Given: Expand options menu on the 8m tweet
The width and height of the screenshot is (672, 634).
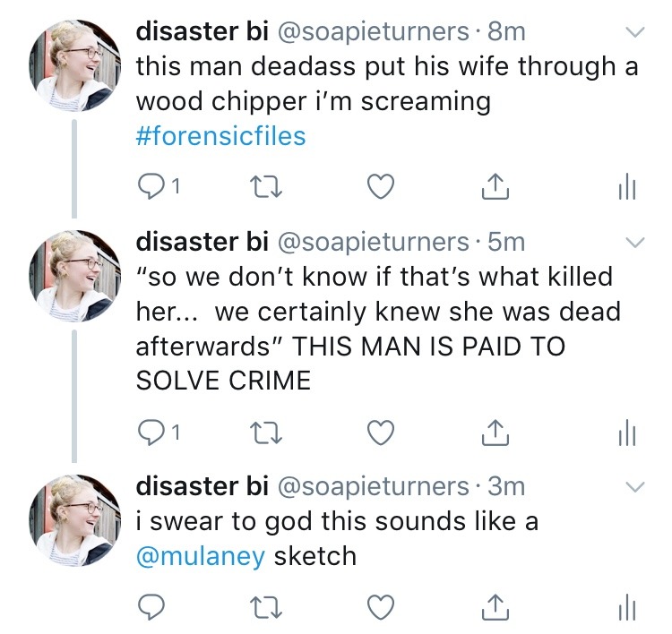Looking at the screenshot, I should click(634, 32).
